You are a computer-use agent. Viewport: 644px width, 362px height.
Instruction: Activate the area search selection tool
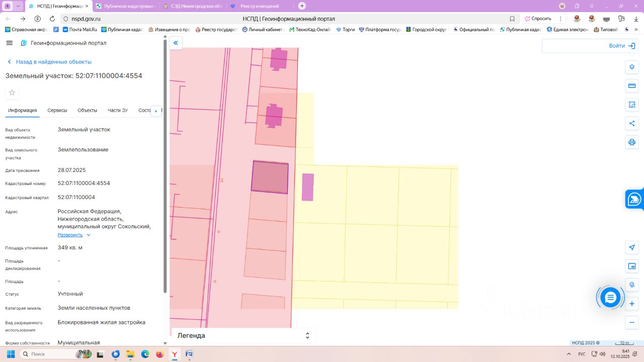pyautogui.click(x=632, y=105)
